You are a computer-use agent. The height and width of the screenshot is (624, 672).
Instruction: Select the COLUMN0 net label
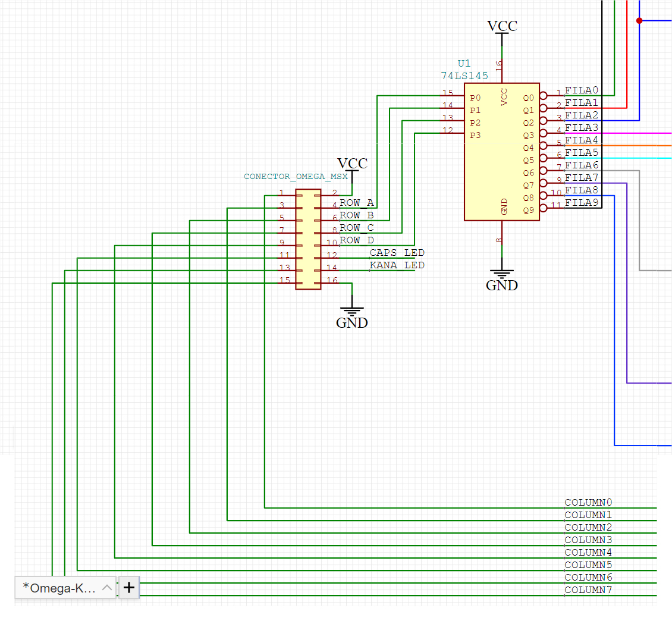click(588, 503)
